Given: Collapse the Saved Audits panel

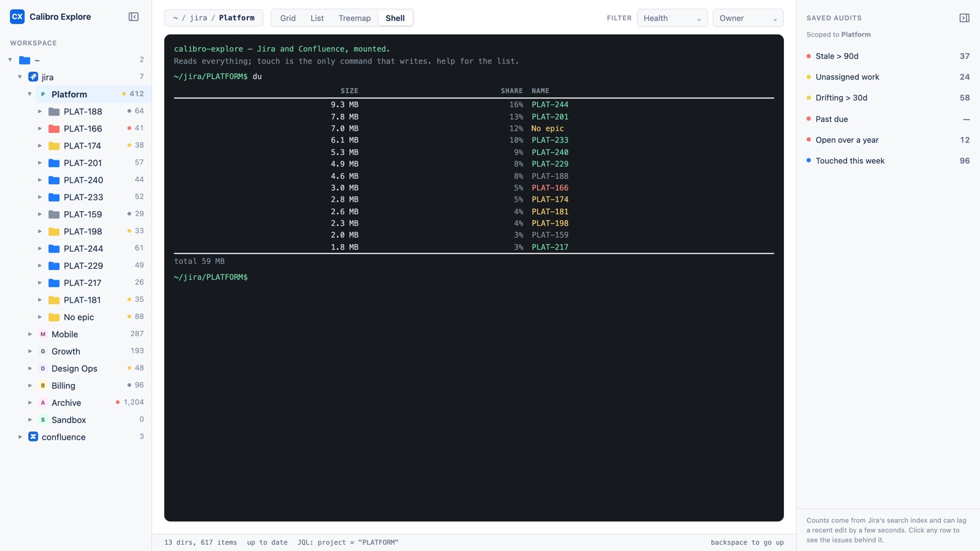Looking at the screenshot, I should 964,18.
